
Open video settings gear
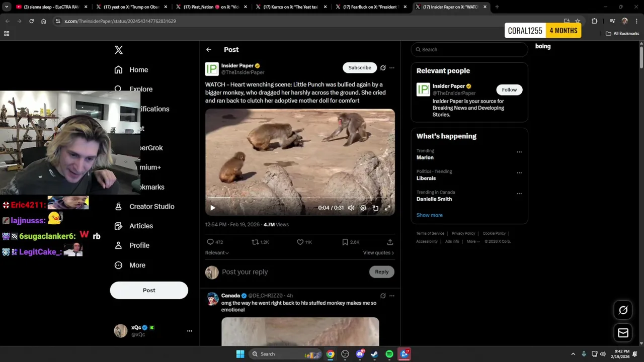[x=363, y=208]
